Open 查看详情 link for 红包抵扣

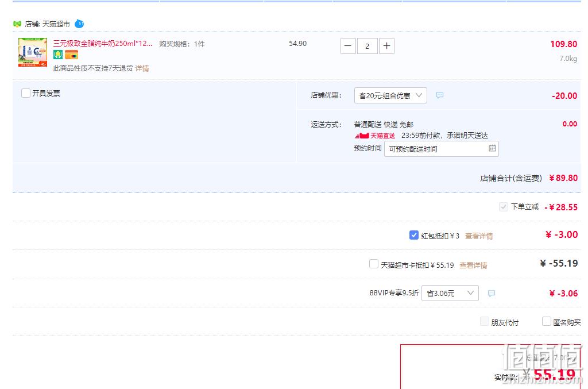479,236
